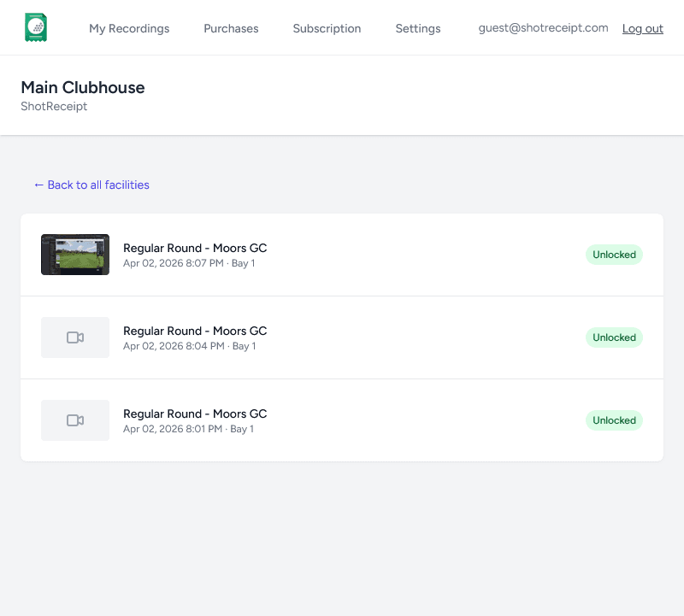Click the guest@shotreceipt.com account email
Viewport: 684px width, 616px height.
pos(543,28)
